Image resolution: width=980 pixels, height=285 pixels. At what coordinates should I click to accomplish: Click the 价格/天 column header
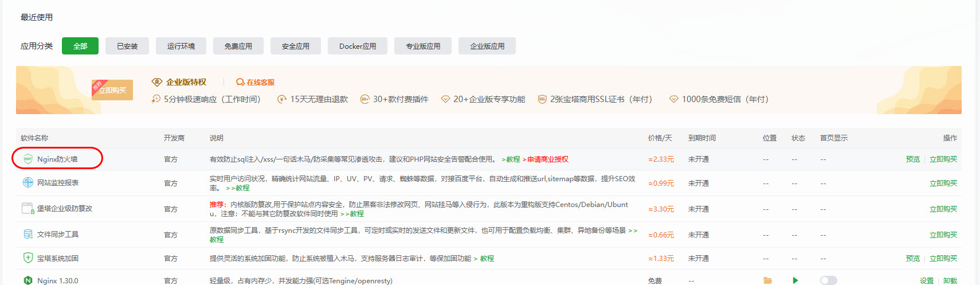(660, 138)
